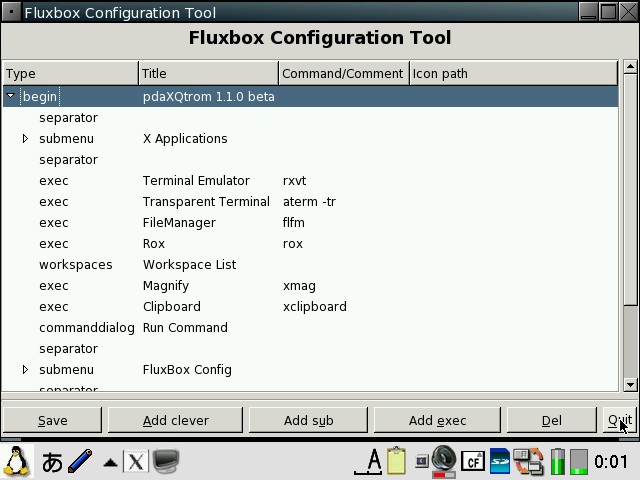Click the Tux penguin start menu icon
Viewport: 640px width, 480px height.
point(17,461)
